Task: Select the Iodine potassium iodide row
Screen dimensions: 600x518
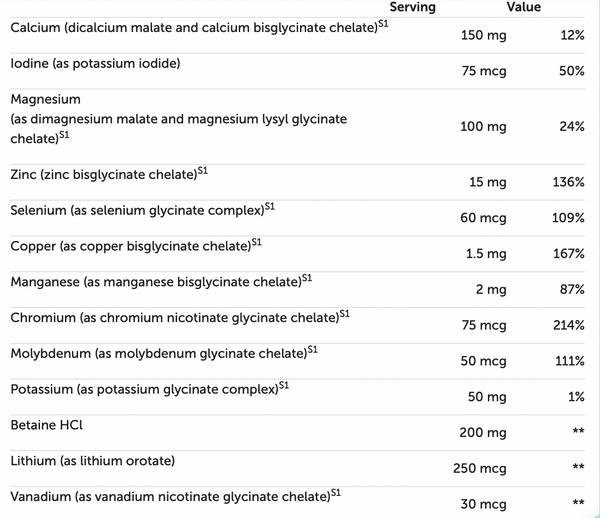Action: tap(297, 71)
